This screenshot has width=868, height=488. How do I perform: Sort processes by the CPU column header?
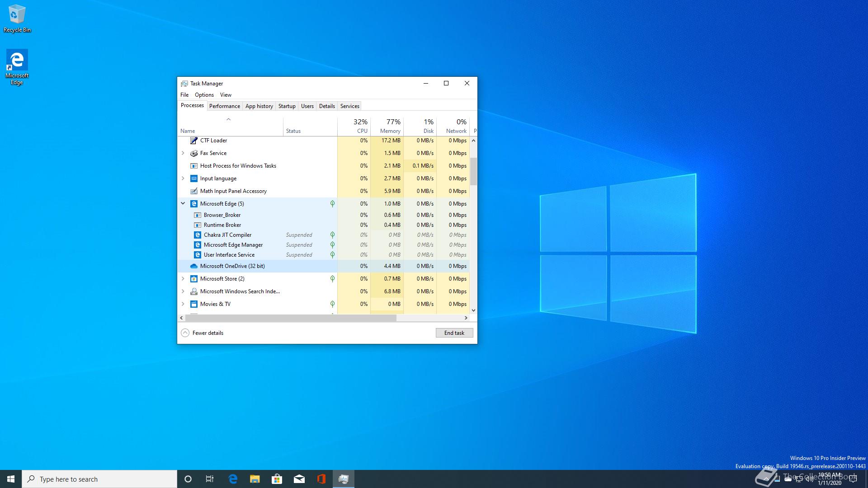click(x=354, y=127)
